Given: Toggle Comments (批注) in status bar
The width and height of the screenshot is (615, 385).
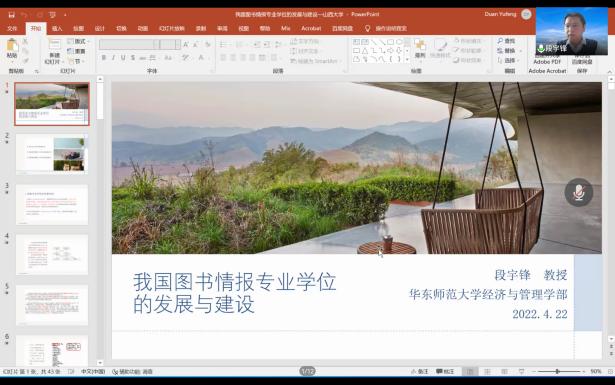Looking at the screenshot, I should coord(445,371).
